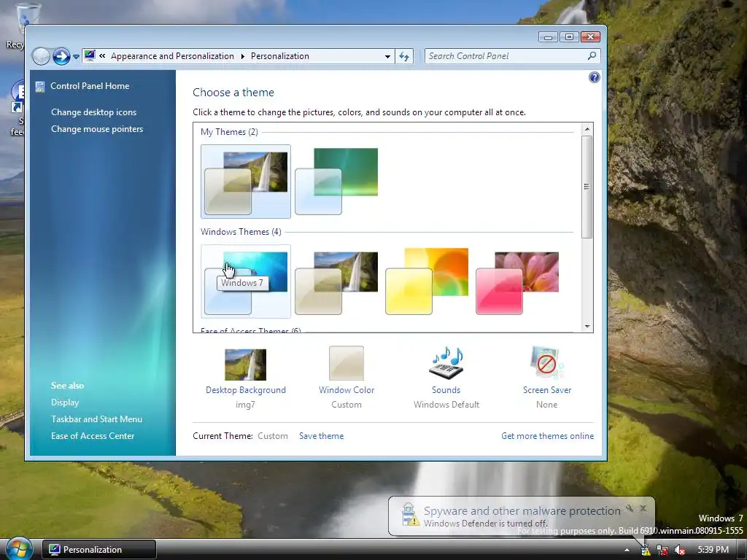Image resolution: width=747 pixels, height=560 pixels.
Task: Open the recent pages dropdown arrow
Action: (x=76, y=57)
